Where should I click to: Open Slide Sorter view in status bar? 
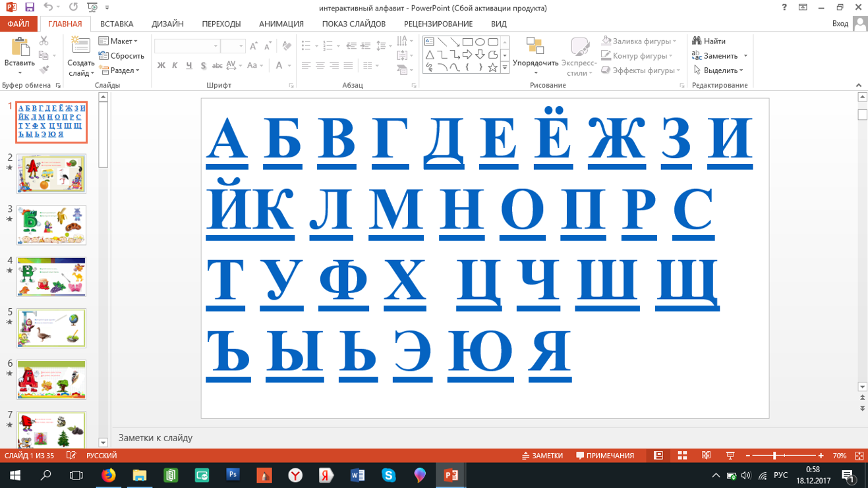pyautogui.click(x=682, y=456)
